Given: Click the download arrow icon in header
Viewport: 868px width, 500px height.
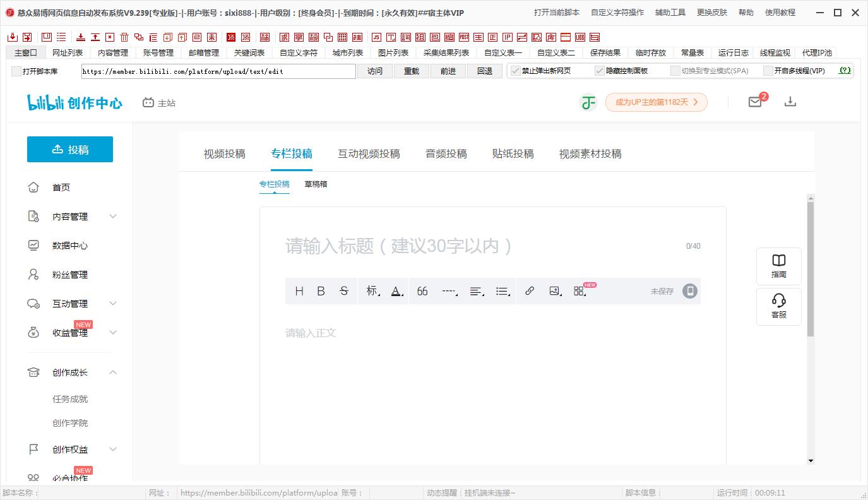Looking at the screenshot, I should 790,102.
